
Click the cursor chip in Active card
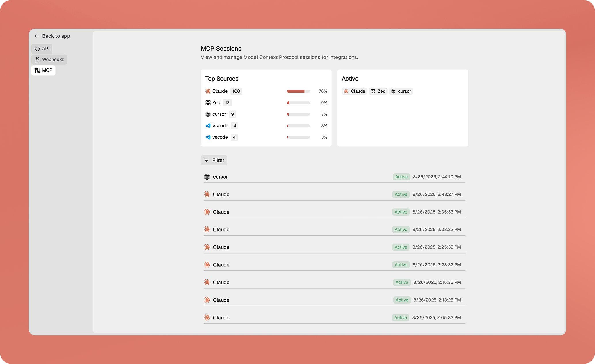tap(401, 91)
